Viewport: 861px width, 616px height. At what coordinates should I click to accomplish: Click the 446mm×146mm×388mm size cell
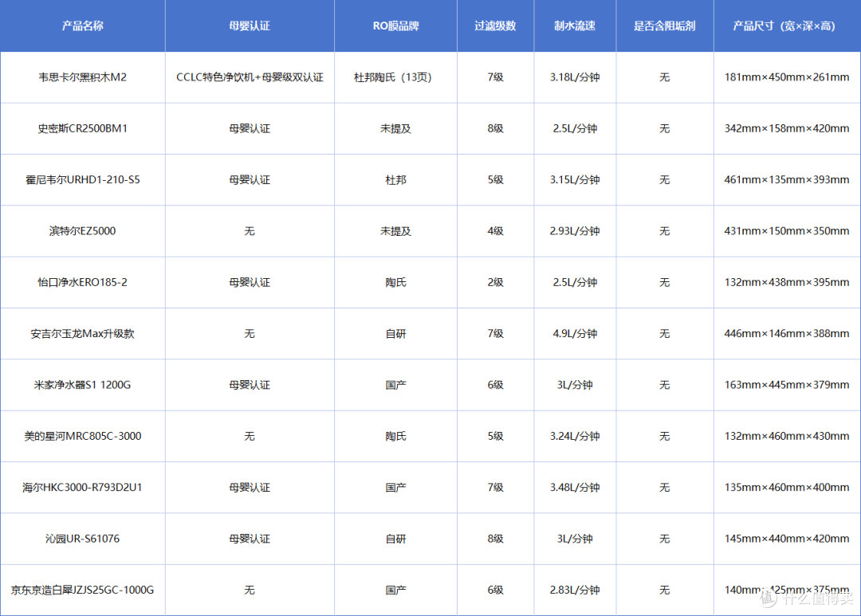tap(787, 333)
